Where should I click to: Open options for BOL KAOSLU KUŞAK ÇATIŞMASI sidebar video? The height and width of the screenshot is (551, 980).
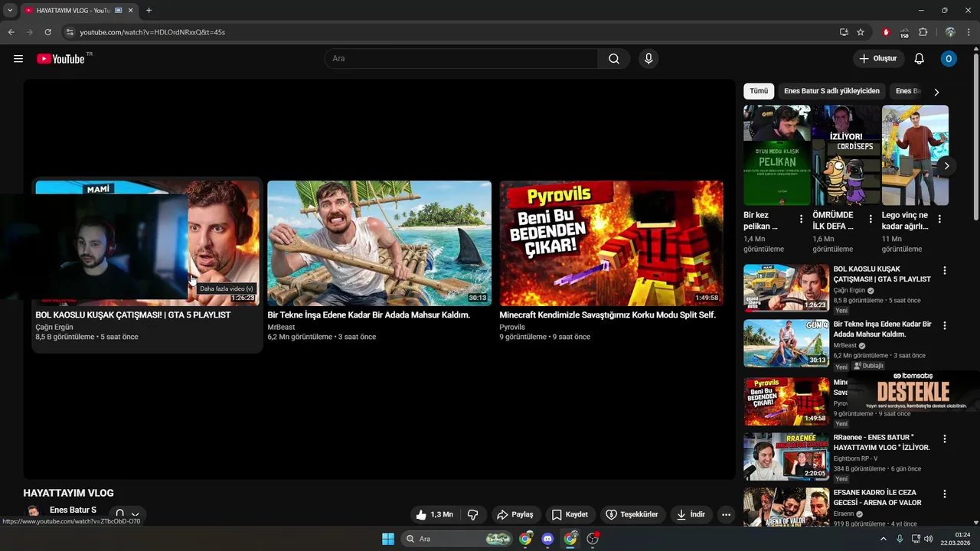(945, 271)
